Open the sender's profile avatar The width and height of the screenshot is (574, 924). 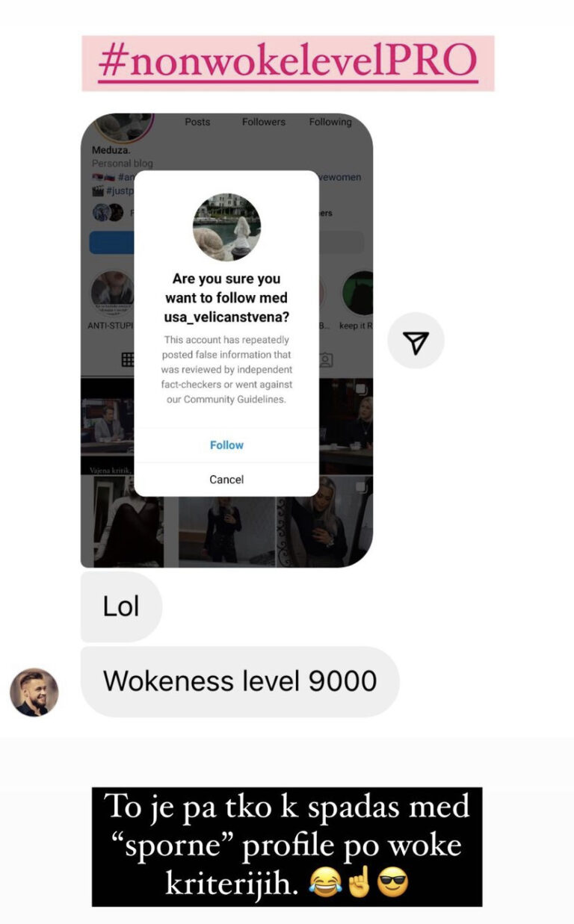(34, 692)
